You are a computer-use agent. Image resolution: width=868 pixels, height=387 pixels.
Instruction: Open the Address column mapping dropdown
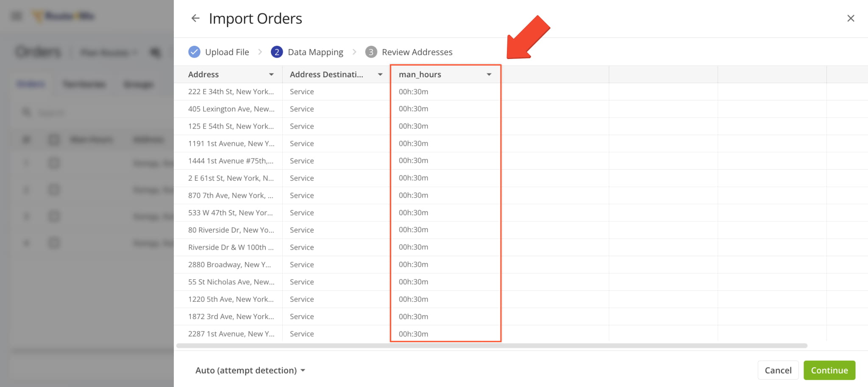271,75
